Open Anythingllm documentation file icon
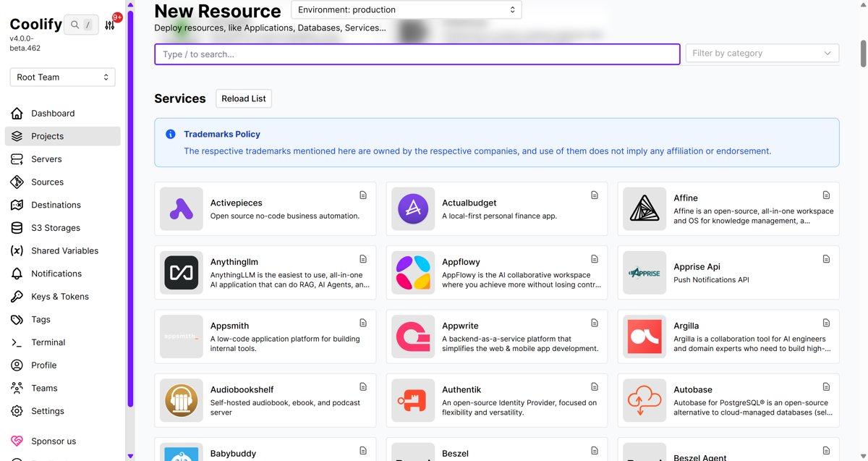This screenshot has height=461, width=868. pyautogui.click(x=363, y=259)
